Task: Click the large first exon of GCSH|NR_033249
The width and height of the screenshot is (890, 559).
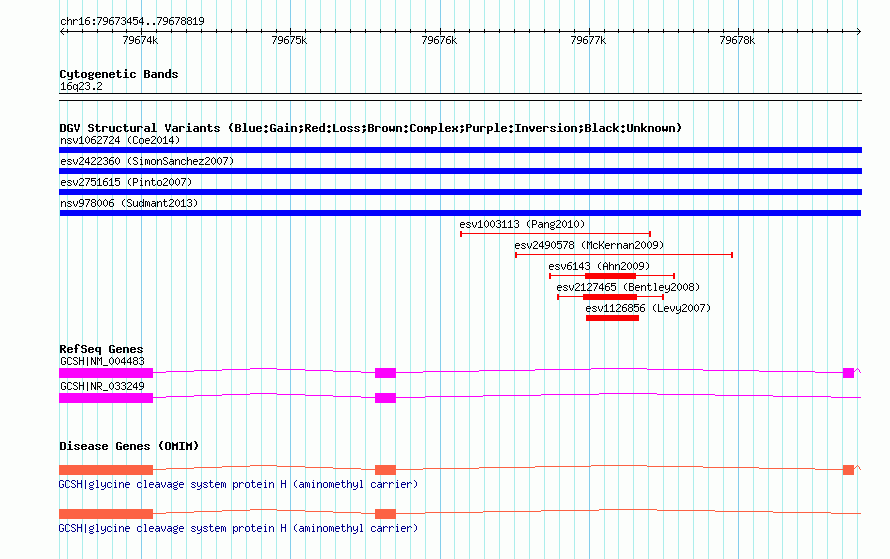Action: [x=106, y=398]
